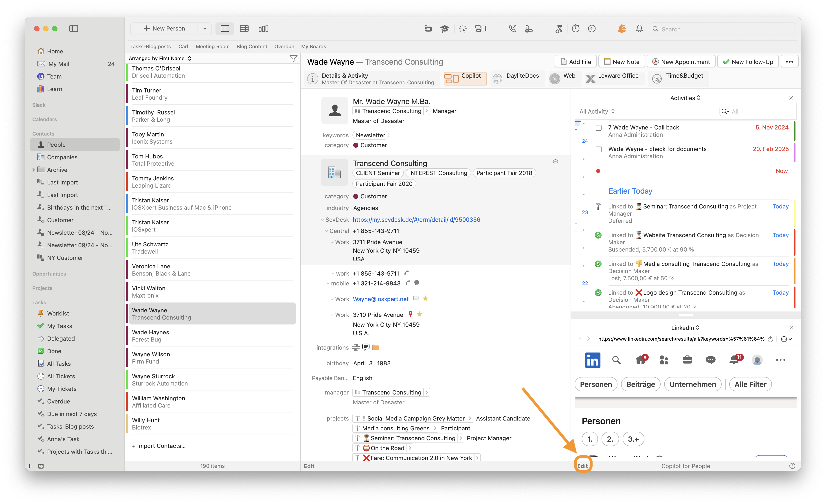826x504 pixels.
Task: Click the Personen filter pill in LinkedIn
Action: pos(596,384)
